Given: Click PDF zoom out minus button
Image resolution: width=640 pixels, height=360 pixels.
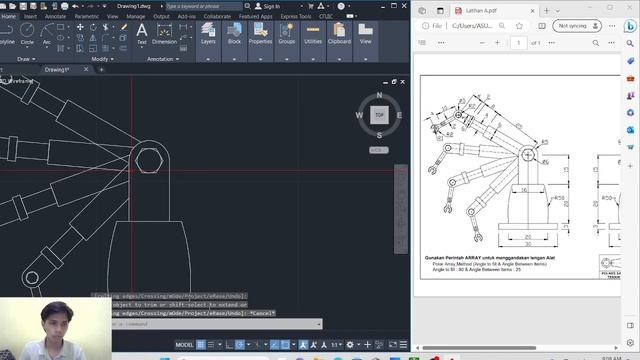Looking at the screenshot, I should click(x=482, y=43).
